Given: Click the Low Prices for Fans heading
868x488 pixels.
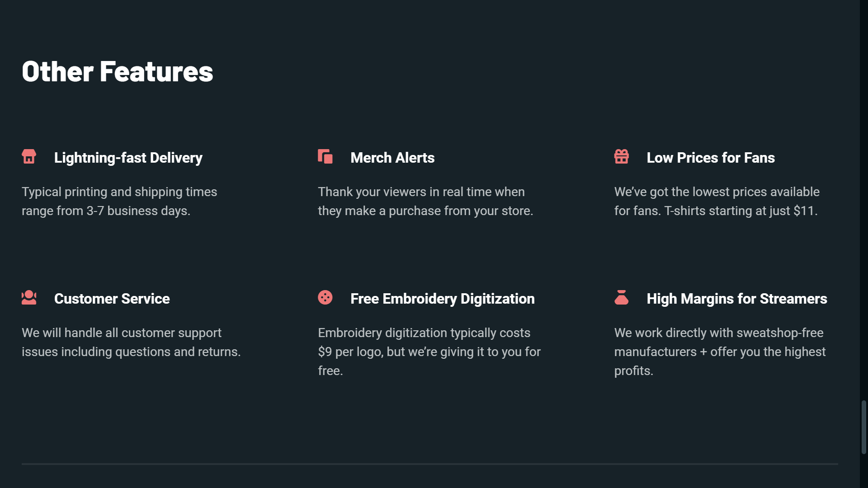Looking at the screenshot, I should pyautogui.click(x=711, y=158).
